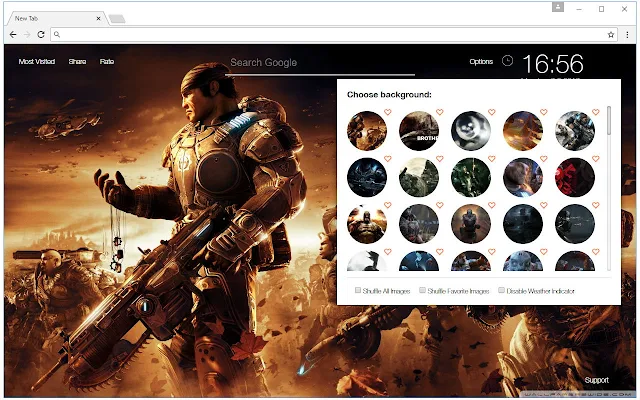This screenshot has width=640, height=400.
Task: Go back with the browser back arrow
Action: click(13, 35)
